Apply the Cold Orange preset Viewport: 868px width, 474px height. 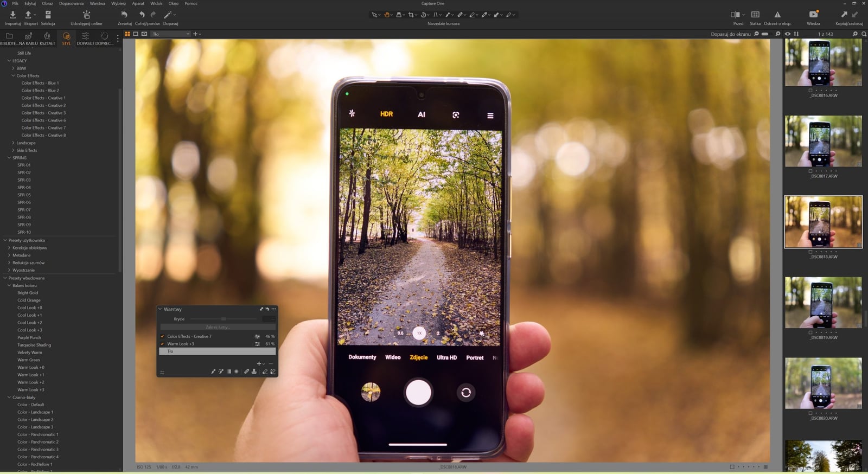click(29, 300)
